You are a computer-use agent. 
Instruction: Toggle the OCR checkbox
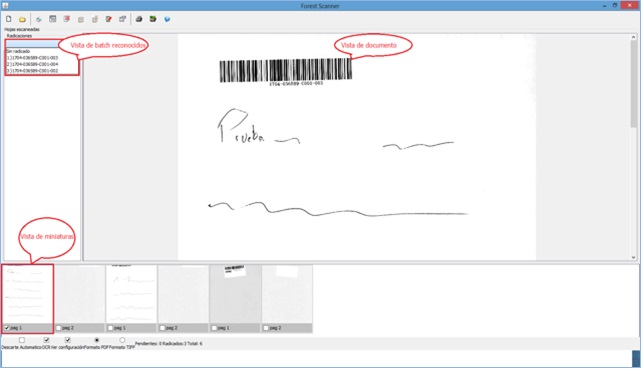click(x=46, y=340)
